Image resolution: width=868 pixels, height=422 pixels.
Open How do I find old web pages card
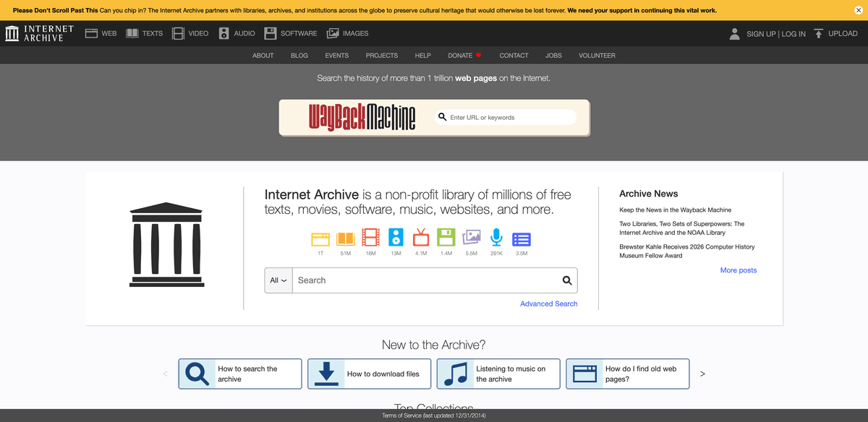tap(627, 374)
